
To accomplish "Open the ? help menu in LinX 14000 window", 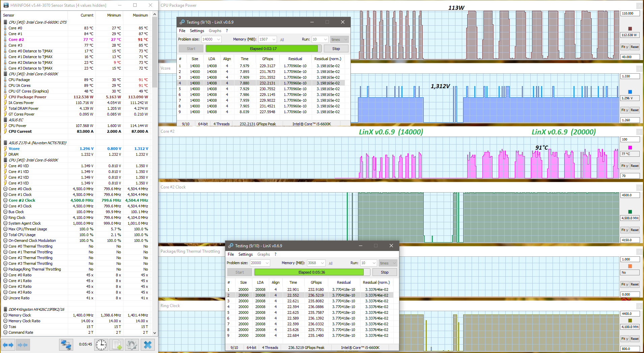I will point(227,31).
